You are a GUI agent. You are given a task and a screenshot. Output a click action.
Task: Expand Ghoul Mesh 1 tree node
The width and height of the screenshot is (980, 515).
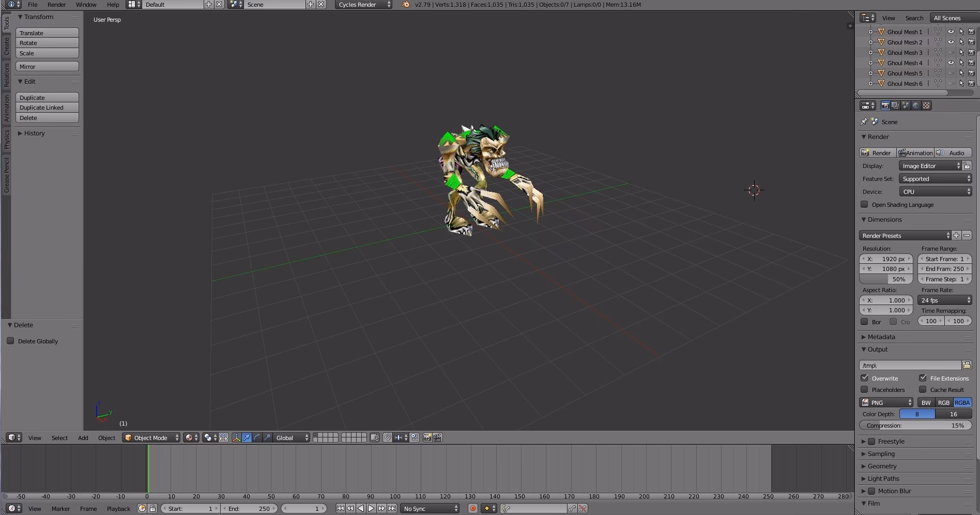point(870,32)
